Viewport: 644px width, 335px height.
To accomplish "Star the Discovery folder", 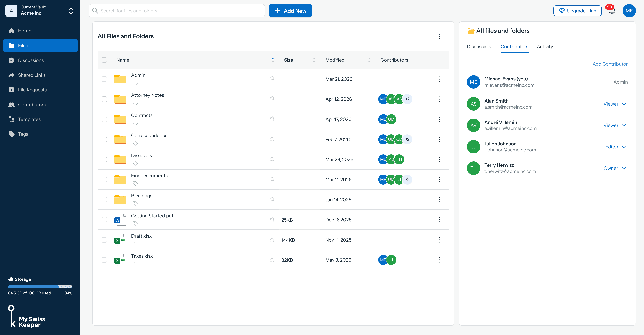I will pos(272,159).
